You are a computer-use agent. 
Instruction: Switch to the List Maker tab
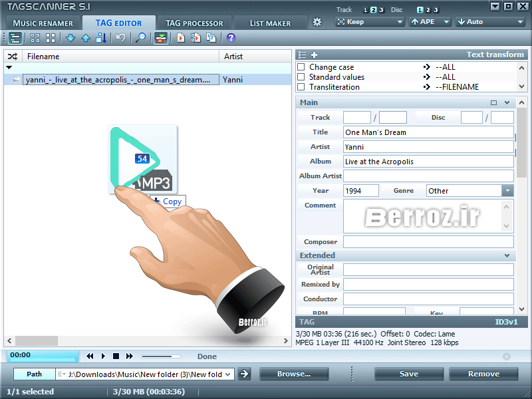pos(271,23)
